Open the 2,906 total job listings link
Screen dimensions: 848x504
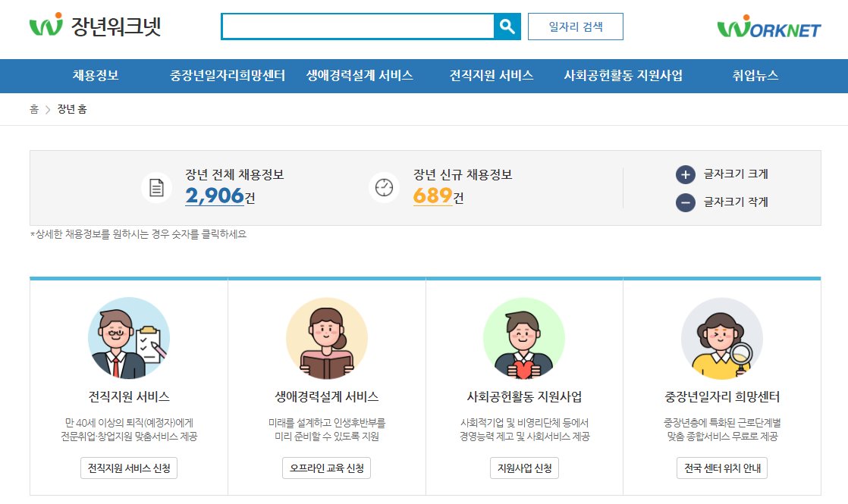(x=215, y=196)
